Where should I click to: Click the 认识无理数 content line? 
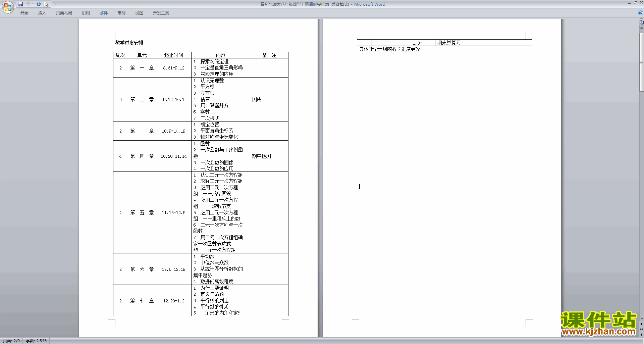coord(212,81)
